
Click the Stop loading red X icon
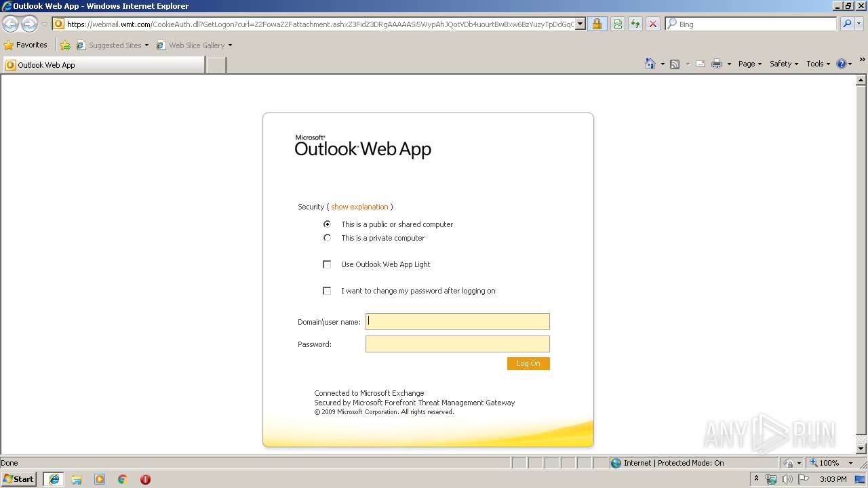pyautogui.click(x=653, y=24)
